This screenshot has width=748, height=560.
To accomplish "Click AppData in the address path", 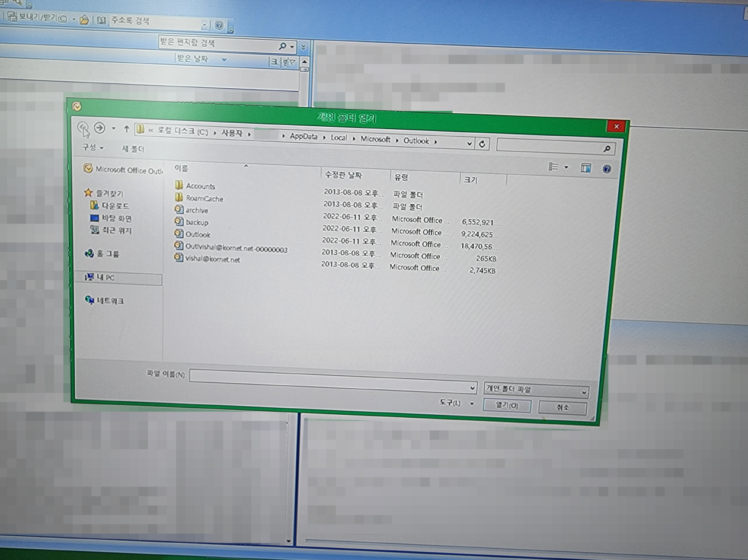I will [303, 136].
